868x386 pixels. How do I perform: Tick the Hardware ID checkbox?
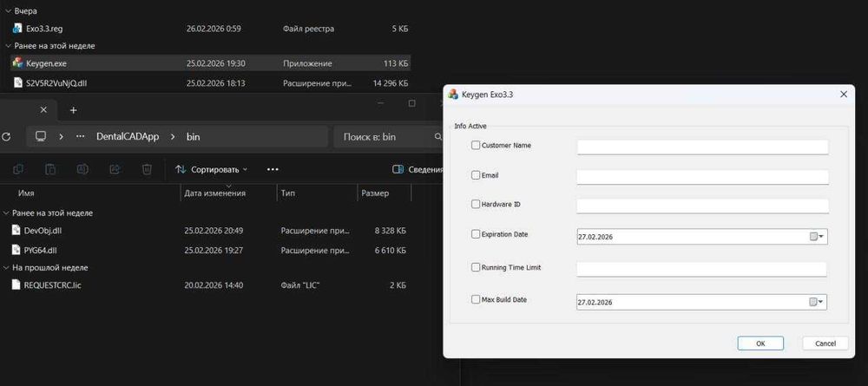[x=476, y=204]
